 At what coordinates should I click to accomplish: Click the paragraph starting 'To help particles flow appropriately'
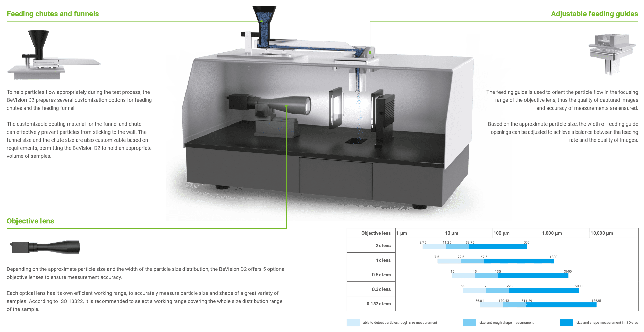point(79,100)
